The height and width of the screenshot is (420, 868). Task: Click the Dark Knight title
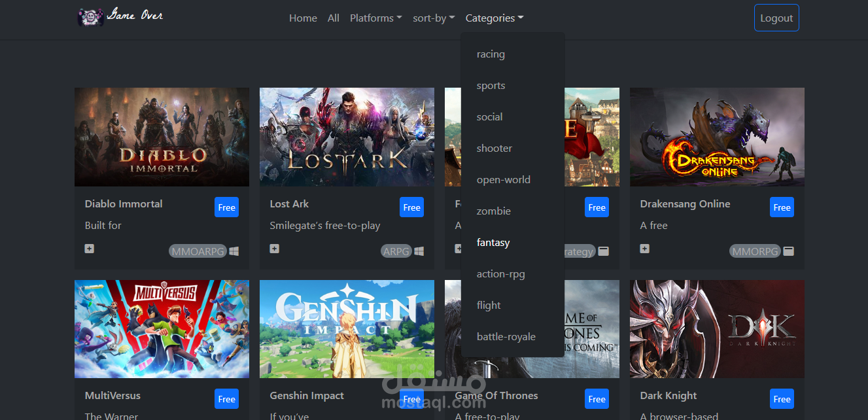click(668, 396)
